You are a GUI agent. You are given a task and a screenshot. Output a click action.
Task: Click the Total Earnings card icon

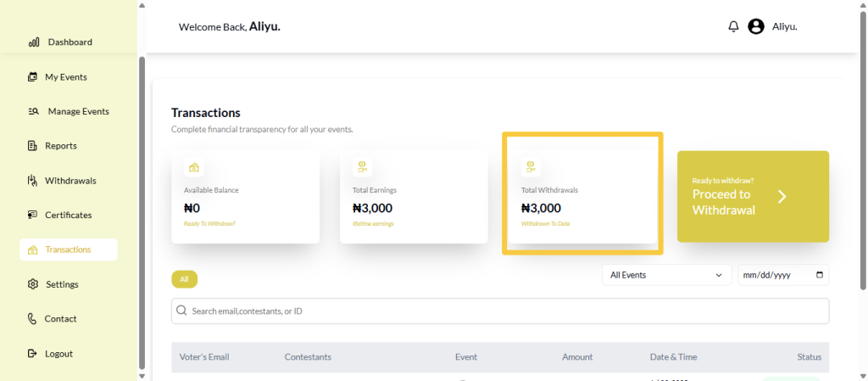(x=362, y=167)
